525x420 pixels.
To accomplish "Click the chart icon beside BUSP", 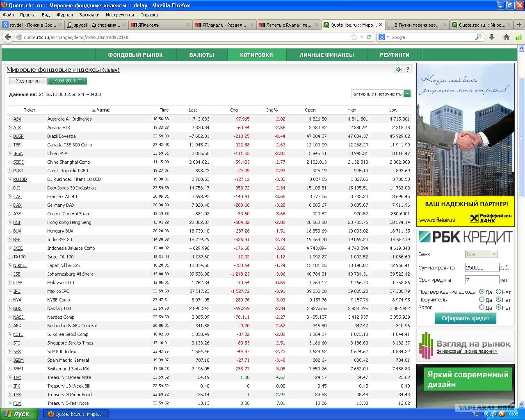I will [10, 136].
